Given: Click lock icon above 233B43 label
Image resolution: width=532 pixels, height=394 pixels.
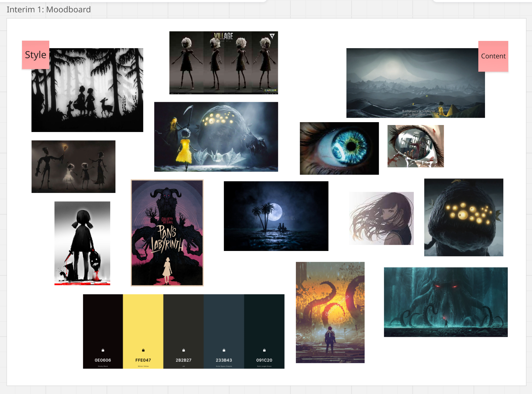Looking at the screenshot, I should 224,350.
